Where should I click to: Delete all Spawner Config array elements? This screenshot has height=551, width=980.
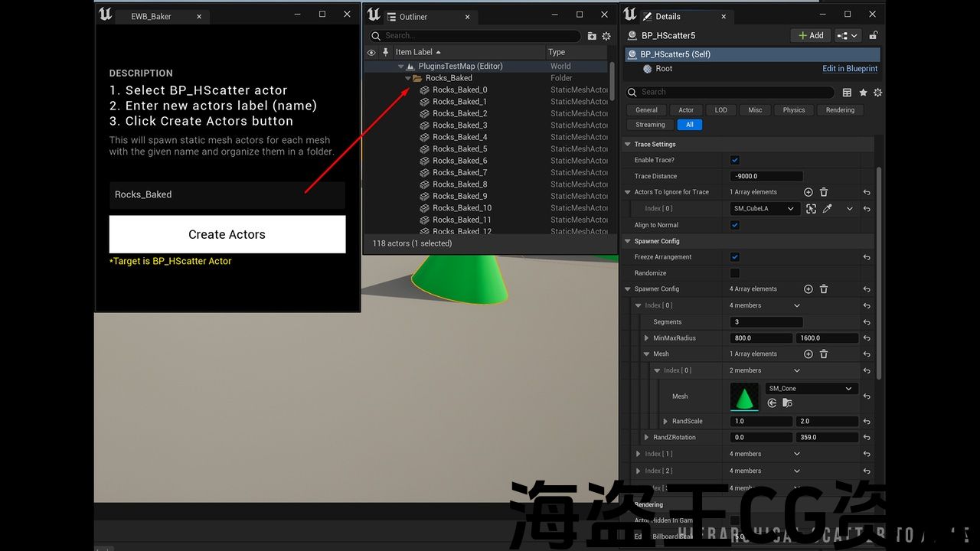[x=824, y=289]
